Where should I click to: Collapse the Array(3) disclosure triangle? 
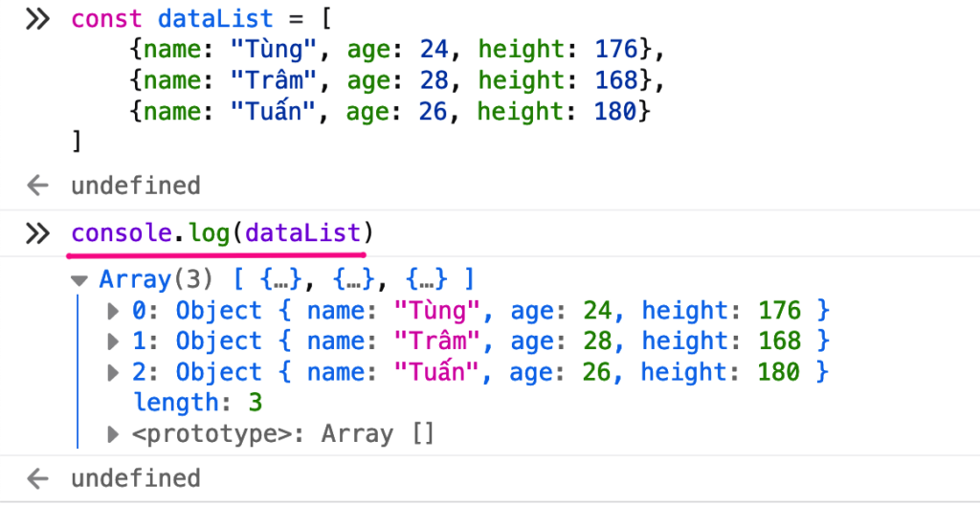click(79, 281)
